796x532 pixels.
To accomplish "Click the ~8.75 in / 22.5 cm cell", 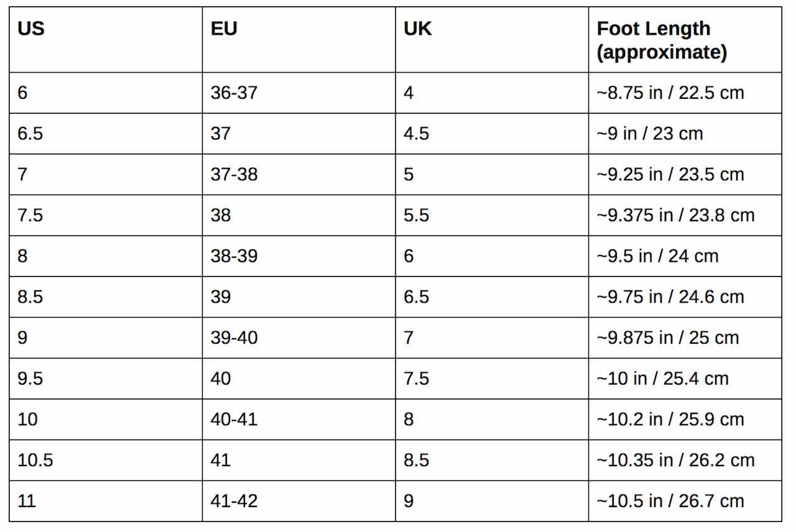I will pyautogui.click(x=670, y=93).
